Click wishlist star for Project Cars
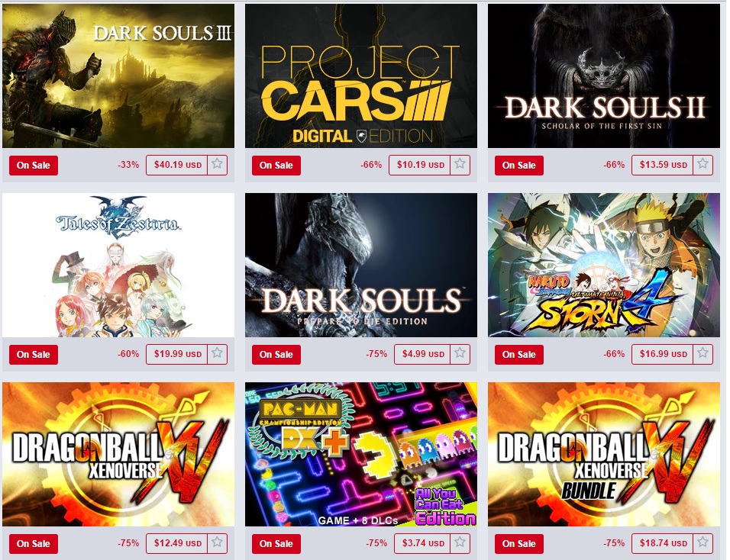This screenshot has height=560, width=730. (x=460, y=165)
